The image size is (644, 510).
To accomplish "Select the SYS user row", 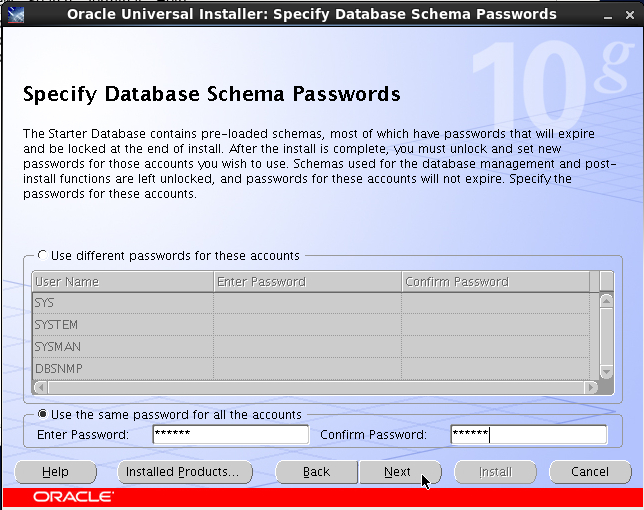I will tap(311, 303).
